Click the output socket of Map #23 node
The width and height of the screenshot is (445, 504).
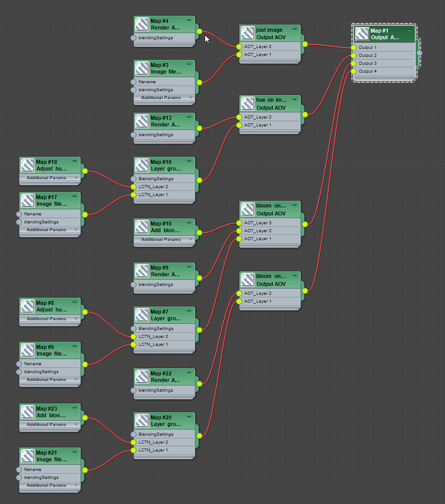[x=85, y=418]
